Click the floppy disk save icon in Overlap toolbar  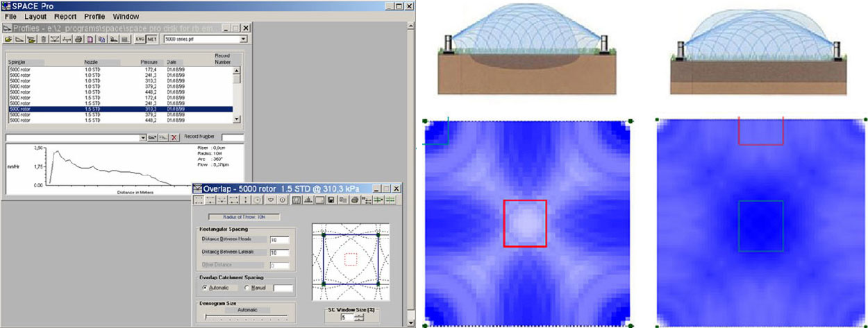[332, 200]
